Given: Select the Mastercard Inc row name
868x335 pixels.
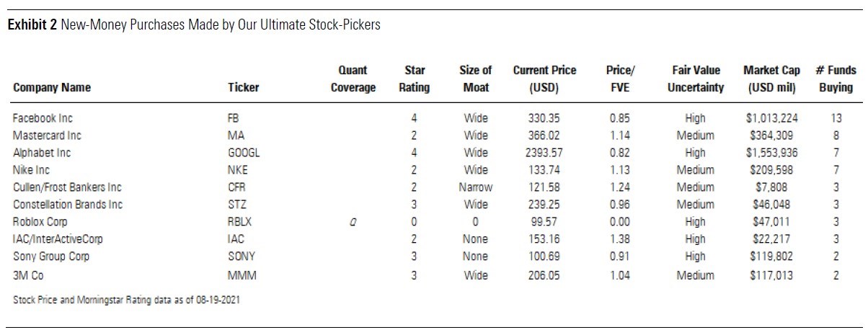Looking at the screenshot, I should [47, 135].
